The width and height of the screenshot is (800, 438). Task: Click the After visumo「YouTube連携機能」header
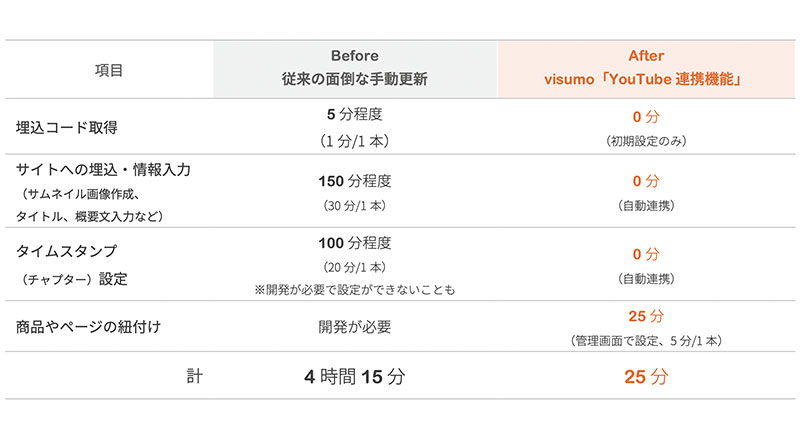click(647, 68)
